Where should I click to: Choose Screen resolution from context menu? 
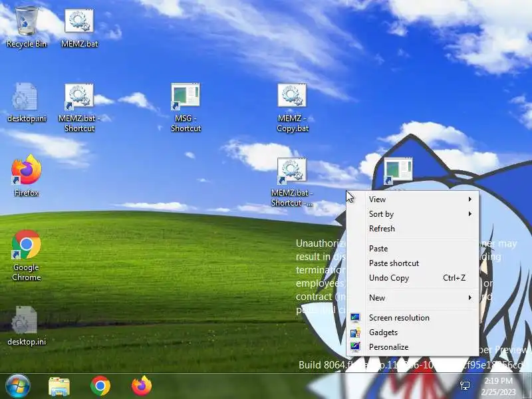[x=412, y=318]
